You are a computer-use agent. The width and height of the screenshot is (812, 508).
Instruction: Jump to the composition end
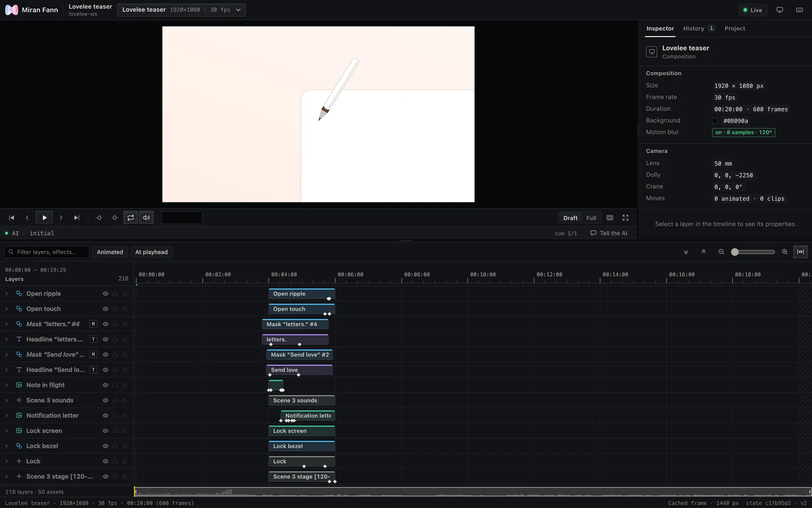(77, 218)
